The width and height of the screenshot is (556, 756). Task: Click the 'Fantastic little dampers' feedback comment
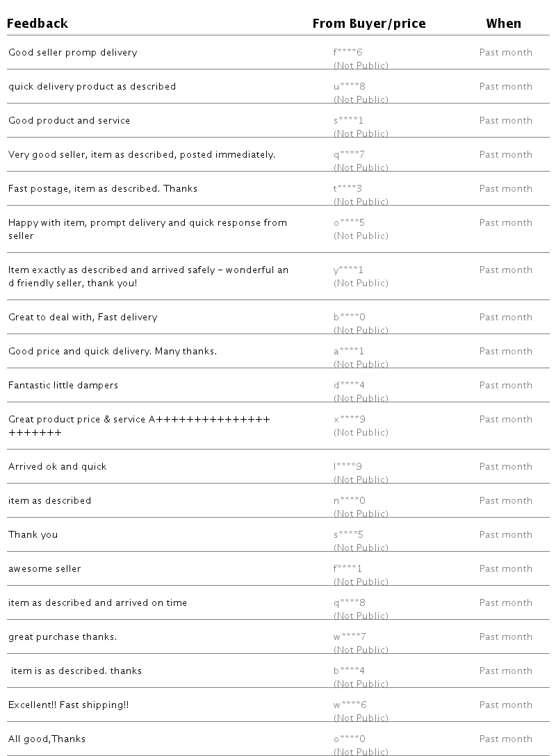[63, 386]
